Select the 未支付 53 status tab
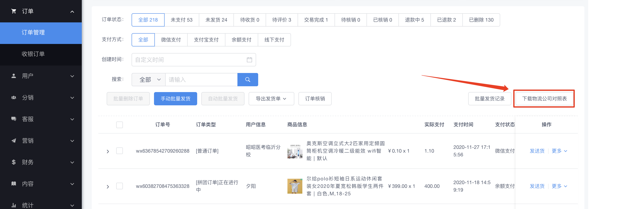Image resolution: width=644 pixels, height=209 pixels. pyautogui.click(x=182, y=20)
